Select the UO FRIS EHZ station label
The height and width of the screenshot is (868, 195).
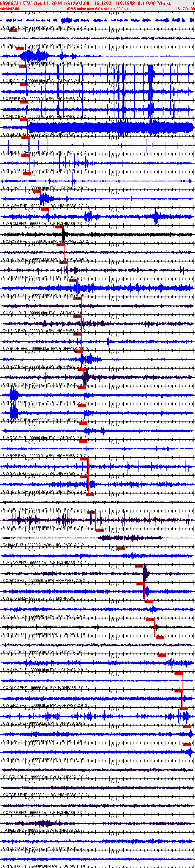coord(45,99)
